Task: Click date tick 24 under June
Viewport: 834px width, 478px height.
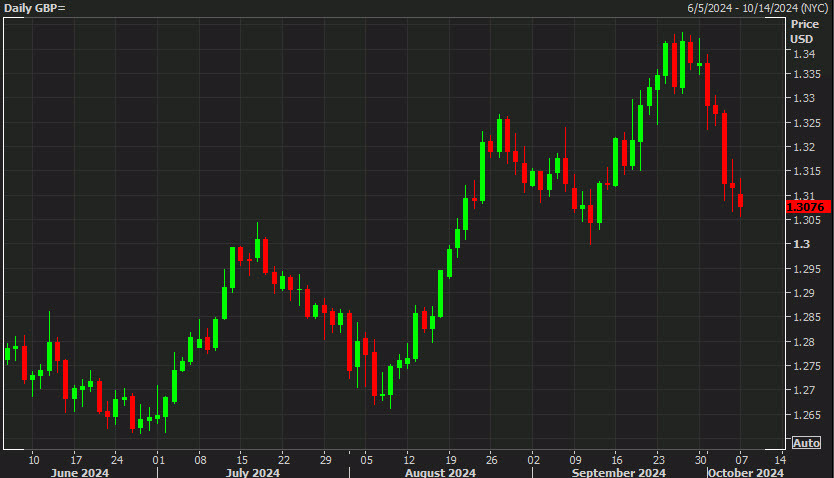Action: pos(117,460)
